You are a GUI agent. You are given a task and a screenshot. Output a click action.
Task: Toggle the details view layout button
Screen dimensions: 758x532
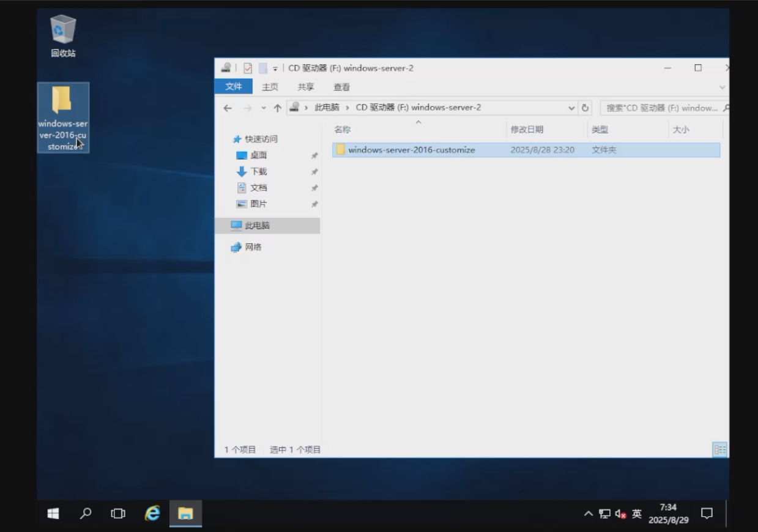(720, 449)
